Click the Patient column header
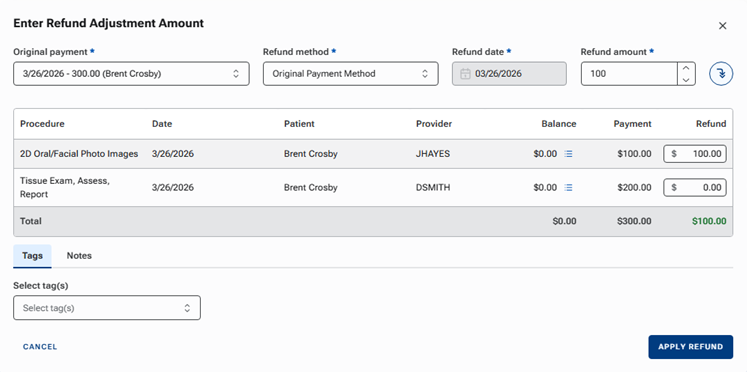The image size is (747, 372). coord(299,124)
